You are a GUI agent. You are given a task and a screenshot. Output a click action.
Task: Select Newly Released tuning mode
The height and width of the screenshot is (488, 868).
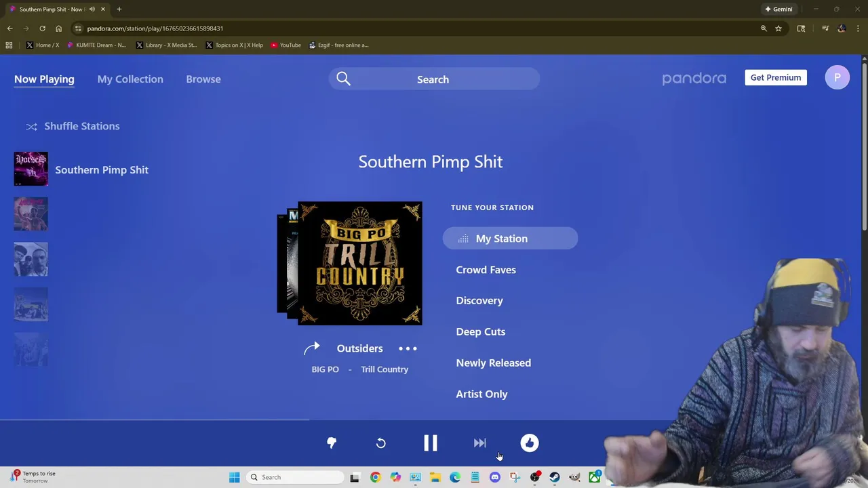pos(493,363)
